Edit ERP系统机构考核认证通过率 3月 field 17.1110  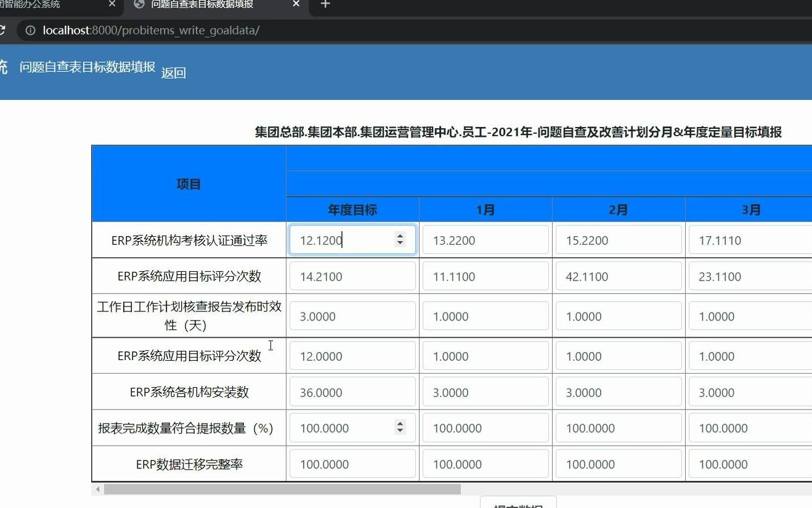(750, 240)
